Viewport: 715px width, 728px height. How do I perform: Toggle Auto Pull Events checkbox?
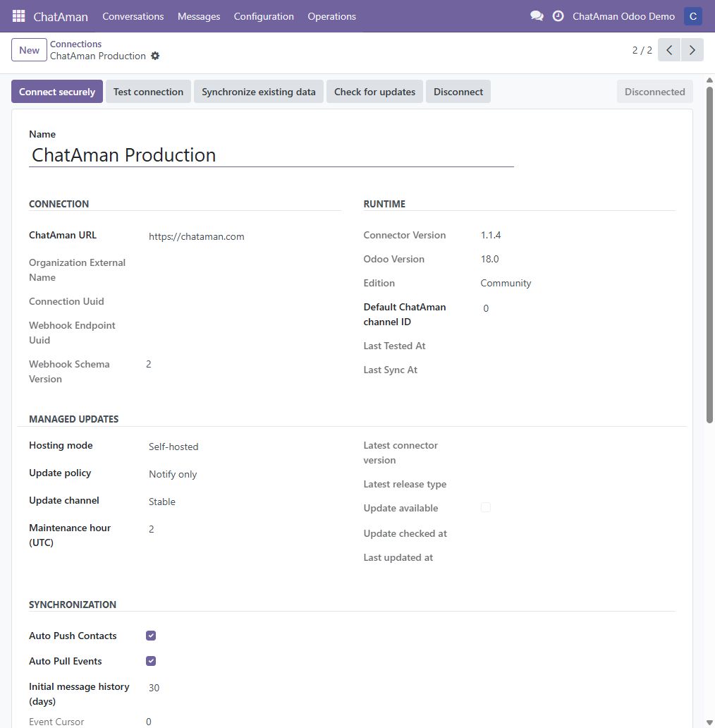point(151,661)
